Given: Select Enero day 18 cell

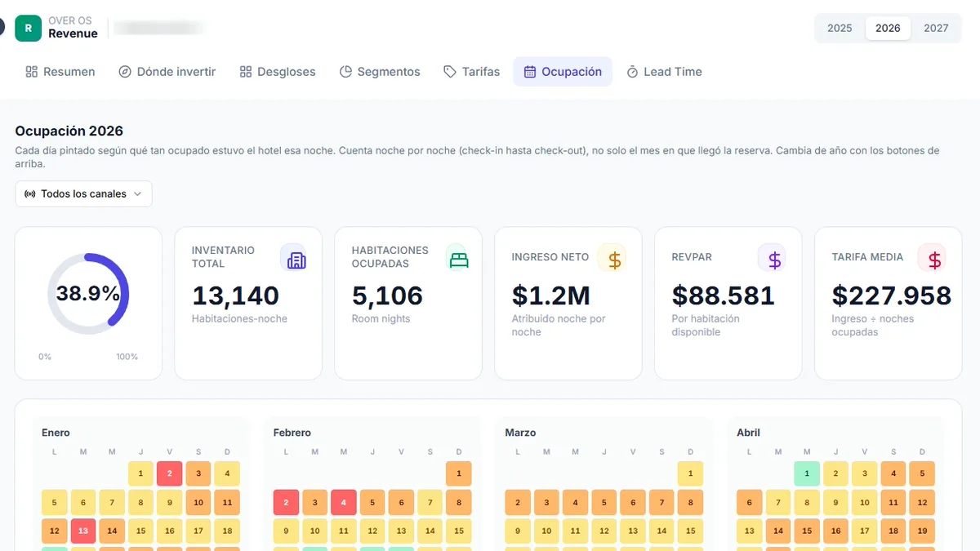Looking at the screenshot, I should (227, 531).
